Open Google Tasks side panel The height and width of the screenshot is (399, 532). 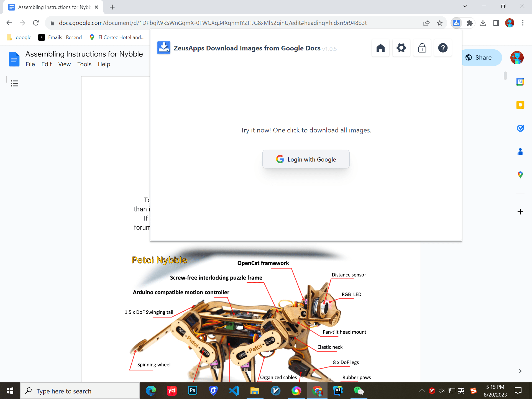click(x=520, y=128)
